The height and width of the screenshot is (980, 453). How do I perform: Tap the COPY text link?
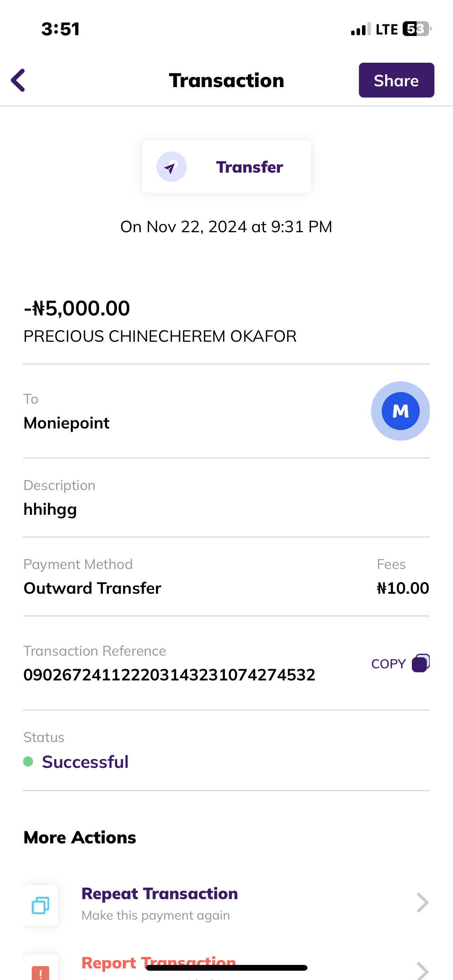[388, 664]
